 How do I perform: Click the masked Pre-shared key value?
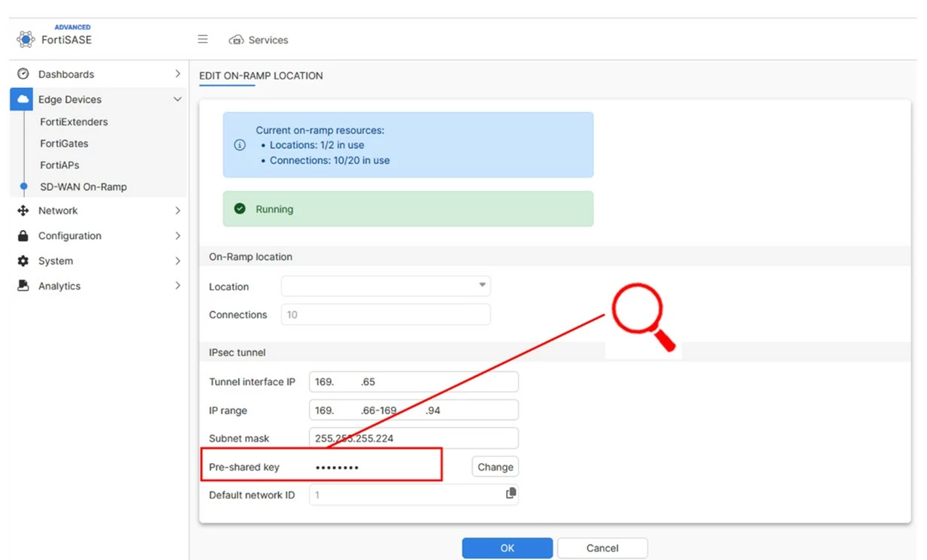click(x=337, y=468)
